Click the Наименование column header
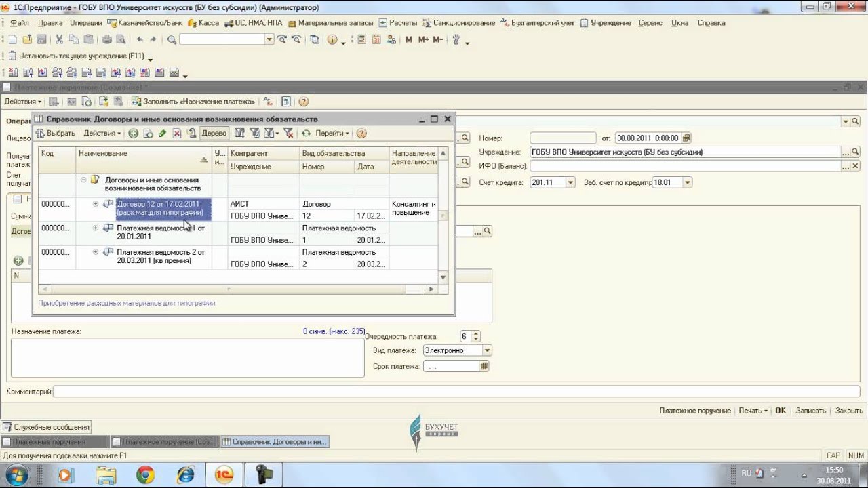 pyautogui.click(x=143, y=160)
